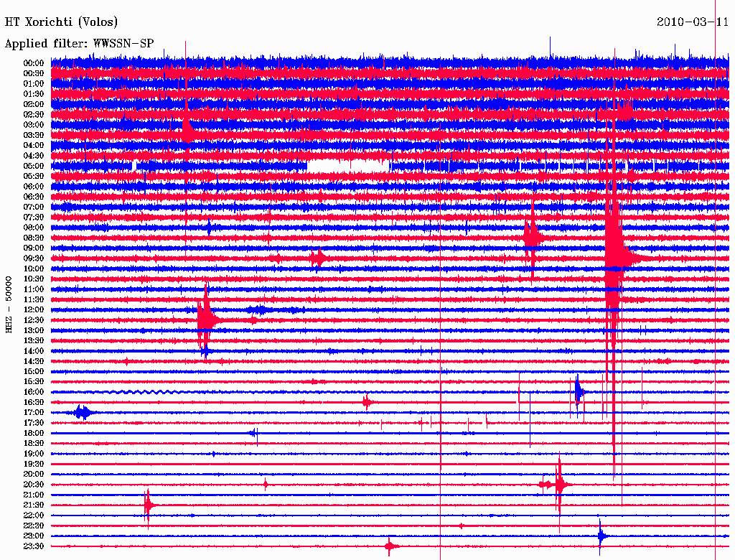Select the 13:30 time label
Screen dimensions: 735x560
pyautogui.click(x=34, y=340)
